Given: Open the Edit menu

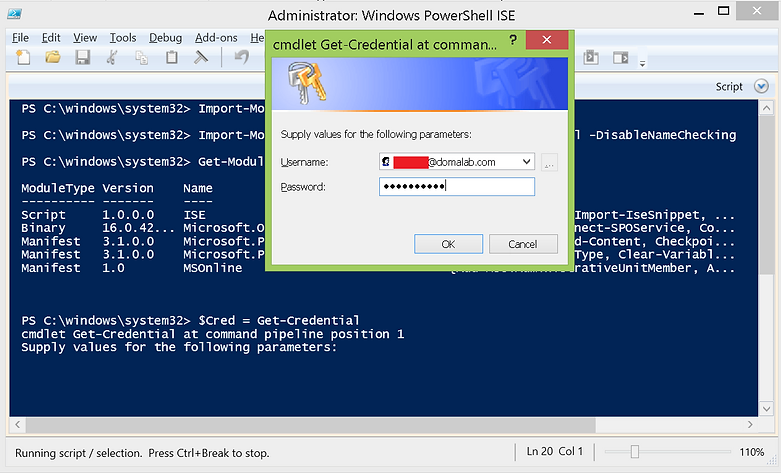Looking at the screenshot, I should tap(51, 38).
